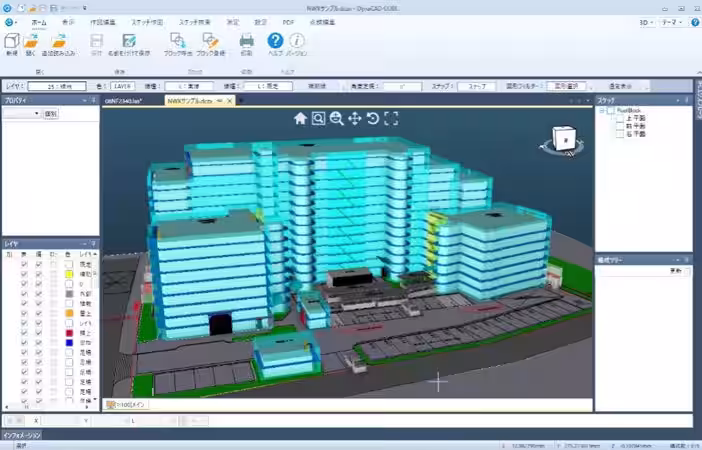Click the button beside the Properties panel dropdown

tap(51, 114)
